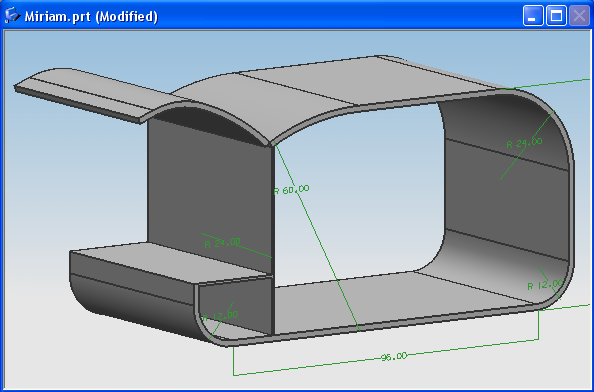This screenshot has height=392, width=594.
Task: Select R 24.00 label beside the vertical inner wall
Action: click(x=222, y=243)
